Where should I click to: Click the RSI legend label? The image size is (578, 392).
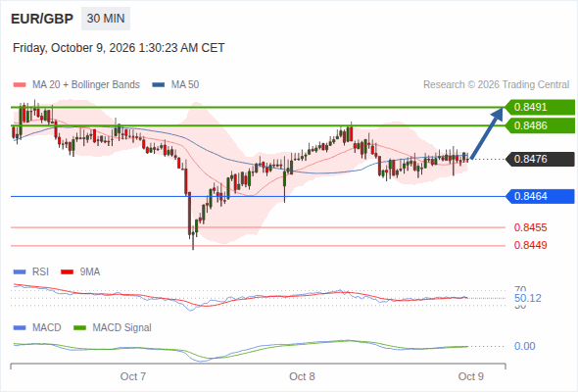40,272
